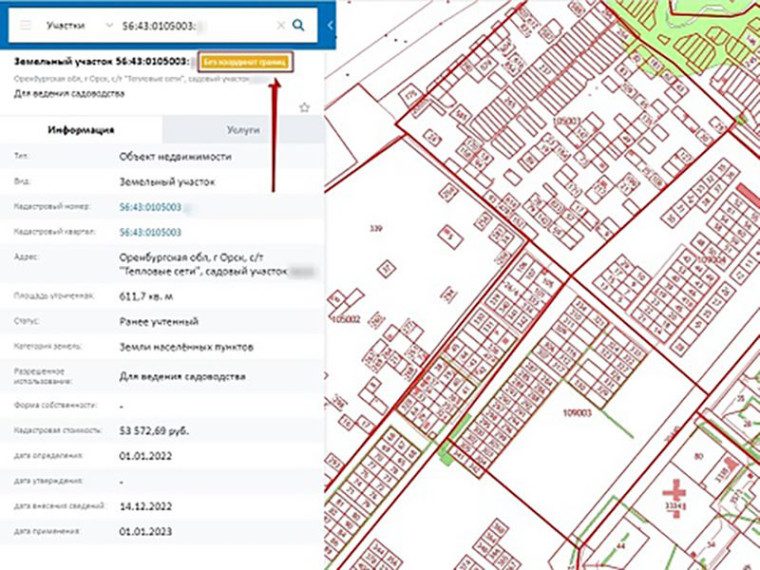The image size is (760, 570).
Task: Select the value Земельный участок
Action: 167,182
